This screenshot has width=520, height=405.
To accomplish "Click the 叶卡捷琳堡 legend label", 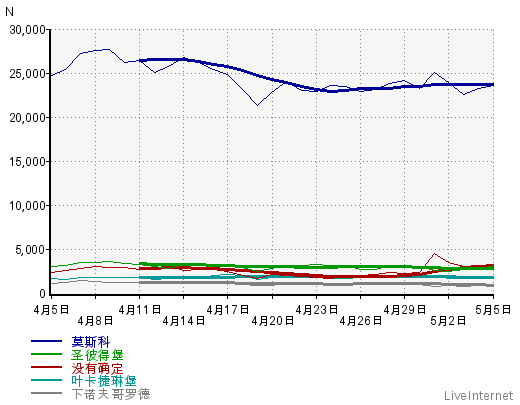I will coord(104,381).
